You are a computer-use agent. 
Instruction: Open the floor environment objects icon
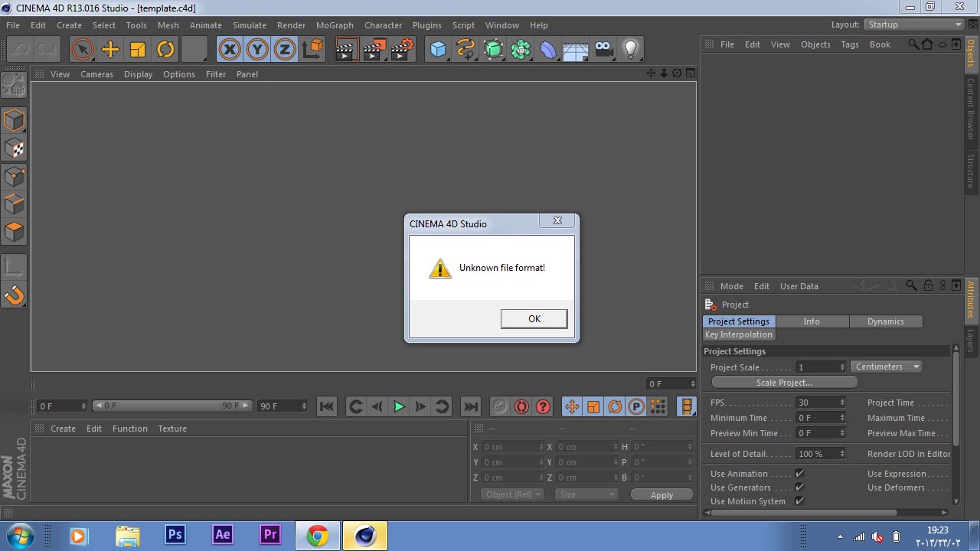coord(576,50)
